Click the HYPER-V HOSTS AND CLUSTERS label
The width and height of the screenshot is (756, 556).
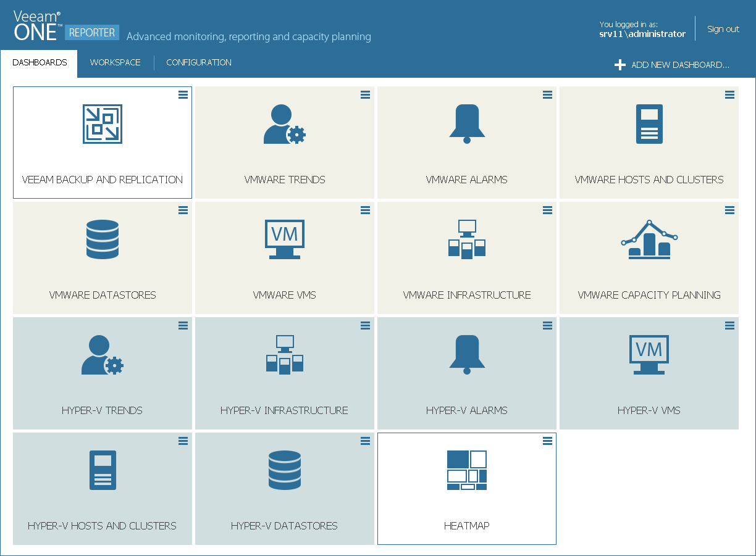[103, 526]
